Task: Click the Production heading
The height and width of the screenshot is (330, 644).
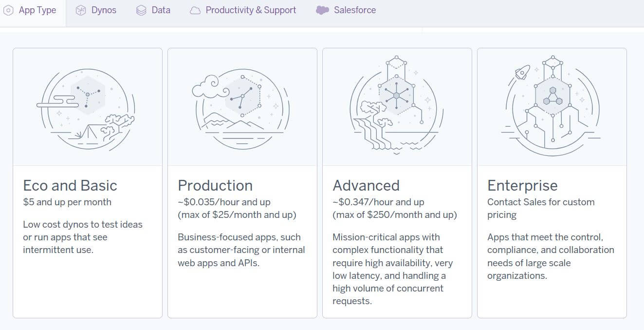Action: tap(215, 185)
